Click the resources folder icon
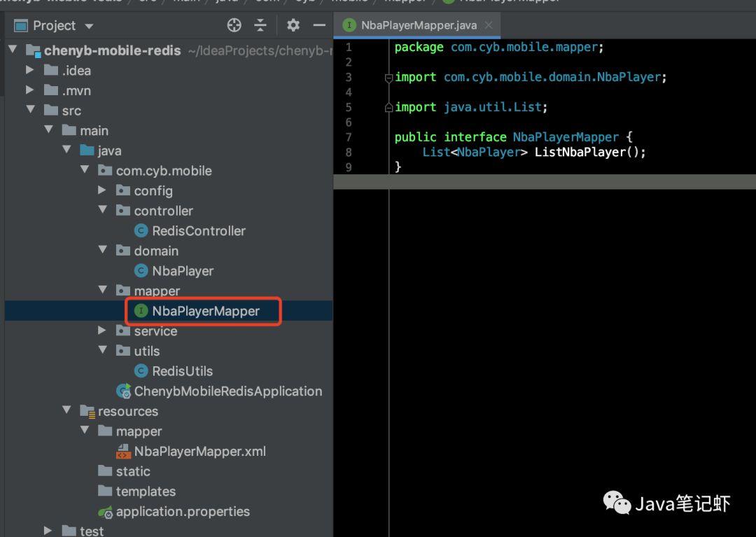The width and height of the screenshot is (756, 537). click(x=87, y=411)
